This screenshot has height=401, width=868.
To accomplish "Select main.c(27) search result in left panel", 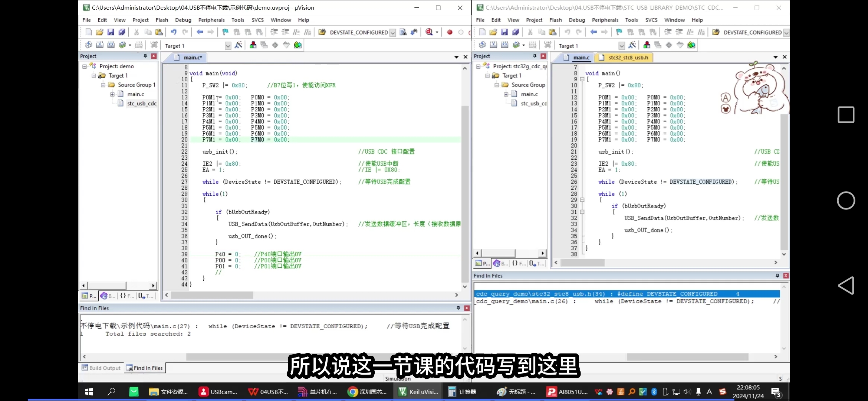I will 265,326.
